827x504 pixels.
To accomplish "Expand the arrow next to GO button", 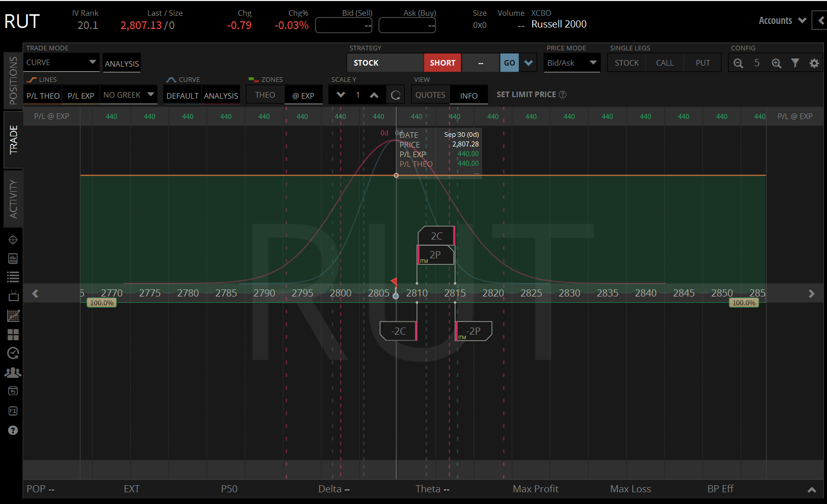I will [528, 63].
